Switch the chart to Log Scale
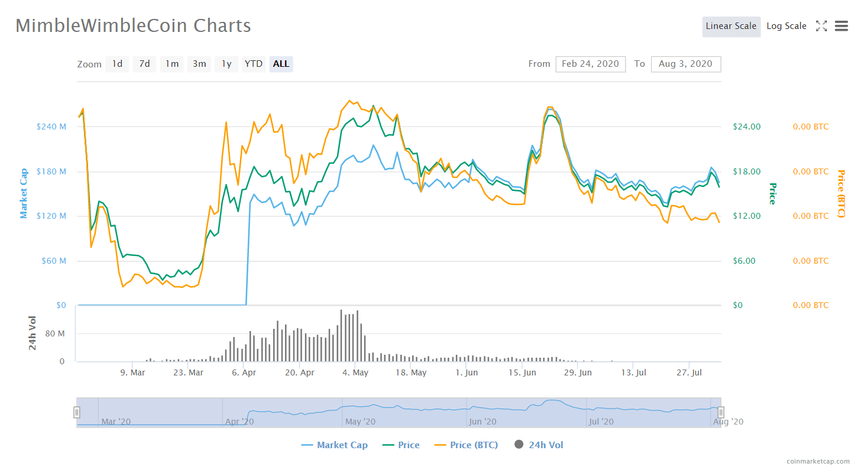868x473 pixels. coord(786,26)
